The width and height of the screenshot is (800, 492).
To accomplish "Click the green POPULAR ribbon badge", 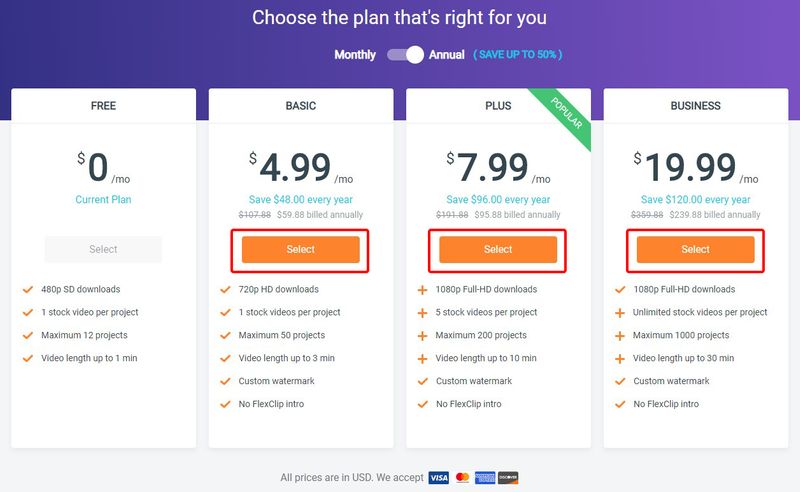I will [x=565, y=114].
